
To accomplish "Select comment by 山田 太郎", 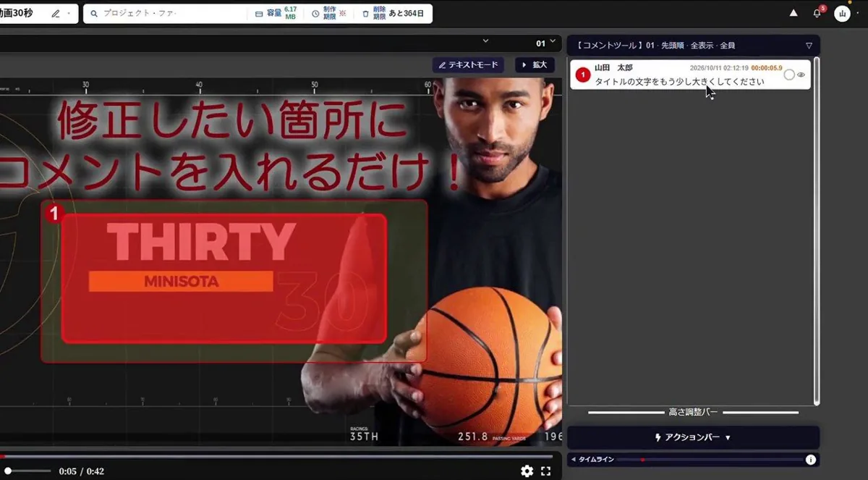I will coord(690,75).
